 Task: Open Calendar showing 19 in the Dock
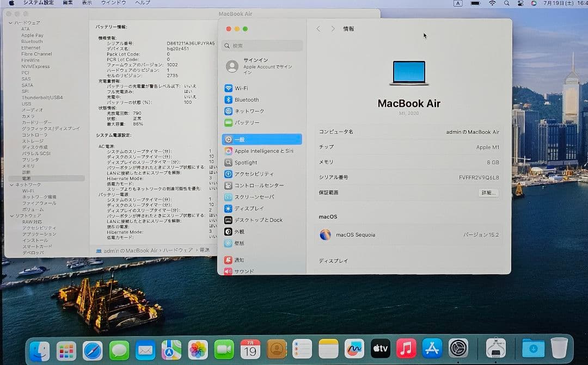250,349
